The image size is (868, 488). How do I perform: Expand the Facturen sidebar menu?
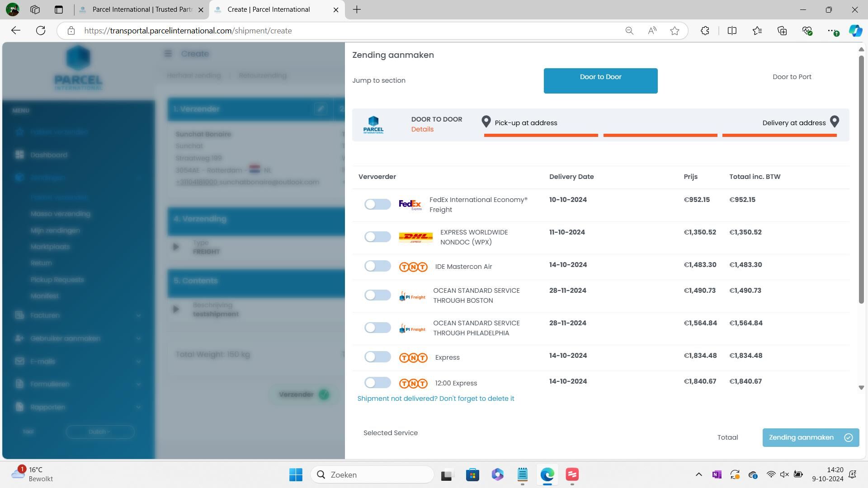[x=138, y=315]
